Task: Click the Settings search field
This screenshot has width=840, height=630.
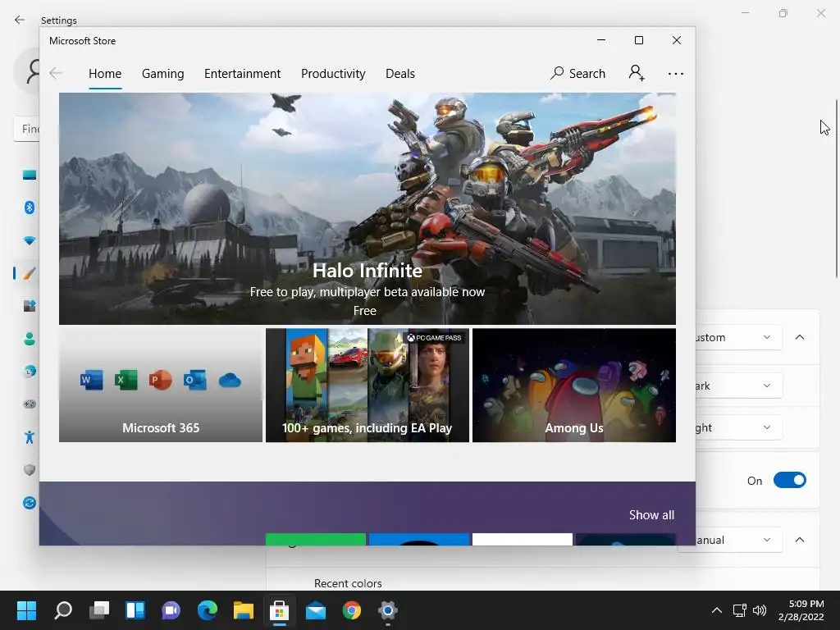Action: pyautogui.click(x=27, y=129)
